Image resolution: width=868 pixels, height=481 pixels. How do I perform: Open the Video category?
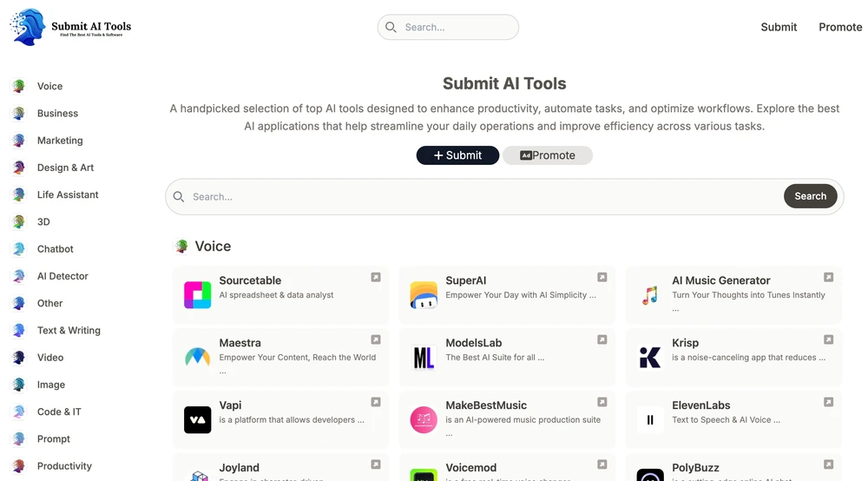tap(50, 358)
